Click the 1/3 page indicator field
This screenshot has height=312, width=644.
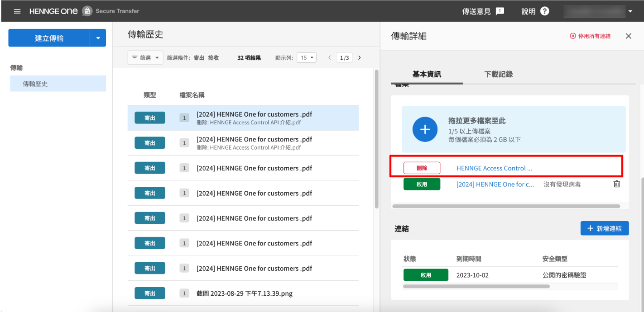[x=344, y=57]
